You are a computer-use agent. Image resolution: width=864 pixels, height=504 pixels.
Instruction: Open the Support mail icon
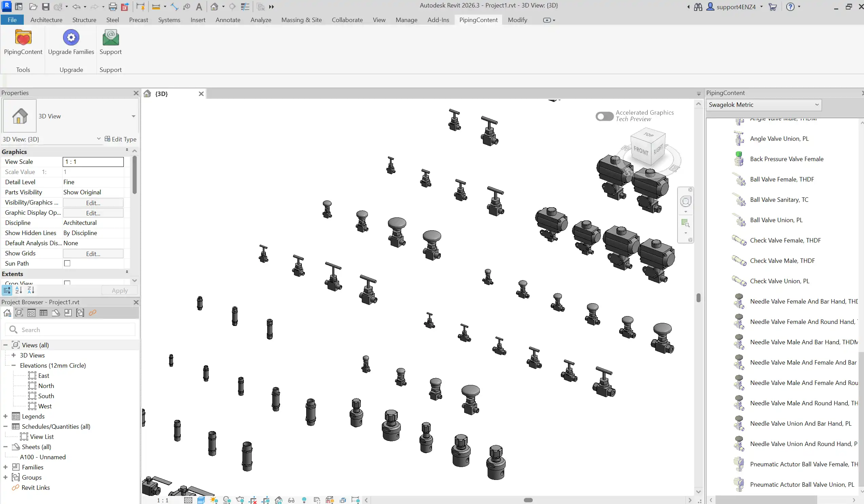coord(111,38)
